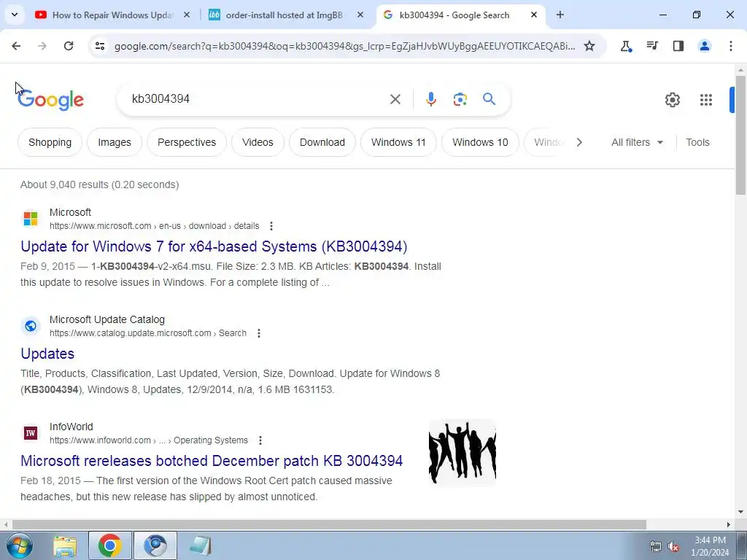Open Update for Windows 7 x64 KB3004394 link

(214, 246)
